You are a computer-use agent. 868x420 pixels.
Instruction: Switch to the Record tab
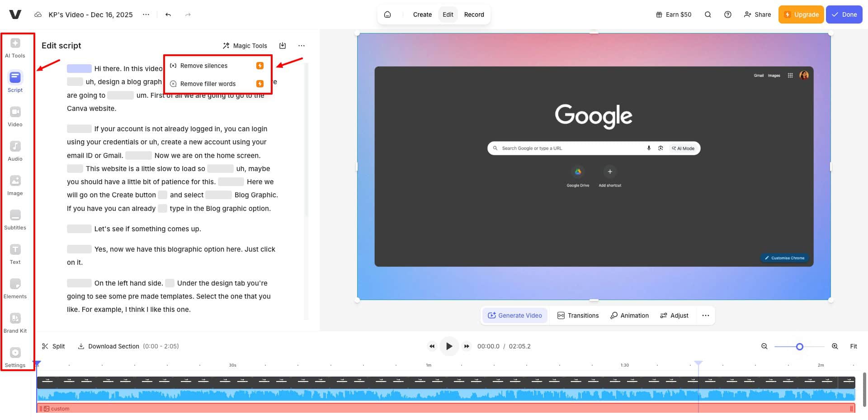[474, 14]
